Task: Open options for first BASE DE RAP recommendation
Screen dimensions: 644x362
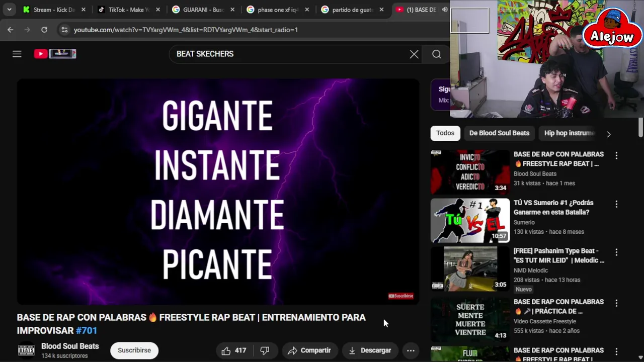Action: pos(616,156)
